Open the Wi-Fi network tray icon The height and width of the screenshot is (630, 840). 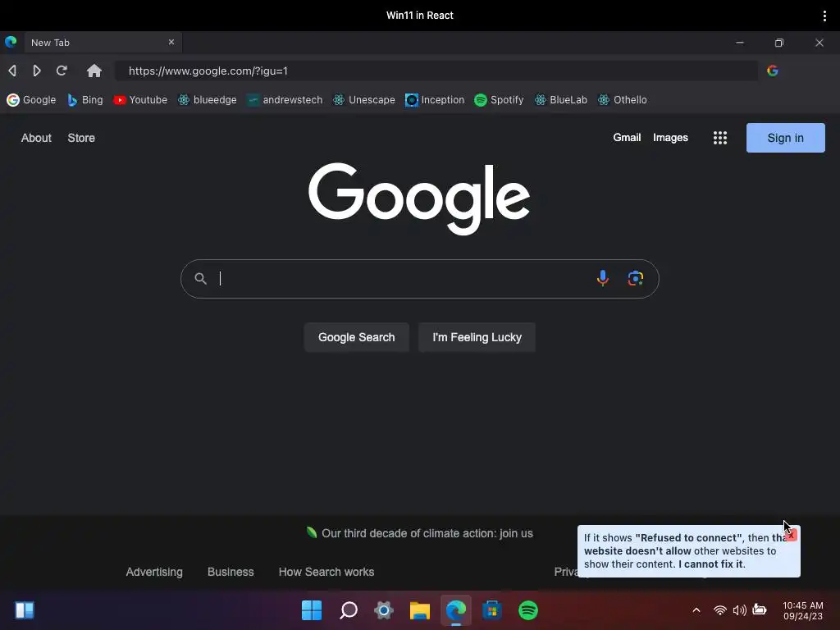[720, 610]
